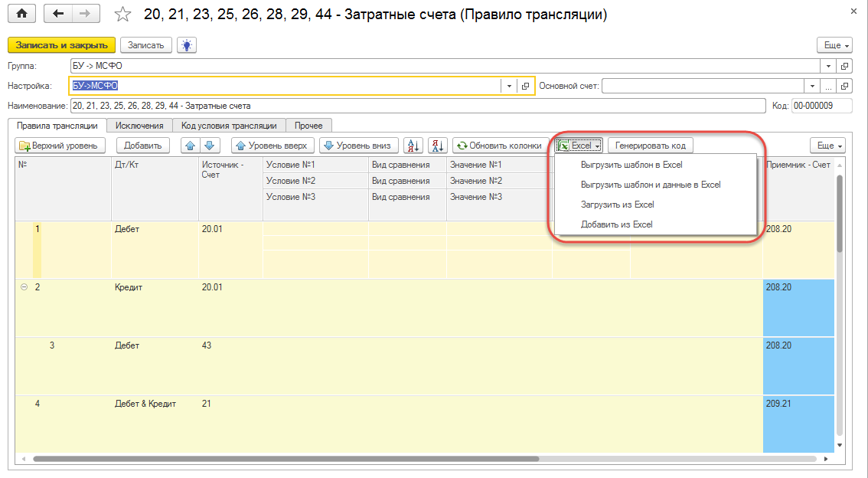This screenshot has height=478, width=868.
Task: Sort rows descending Z-A
Action: click(437, 146)
